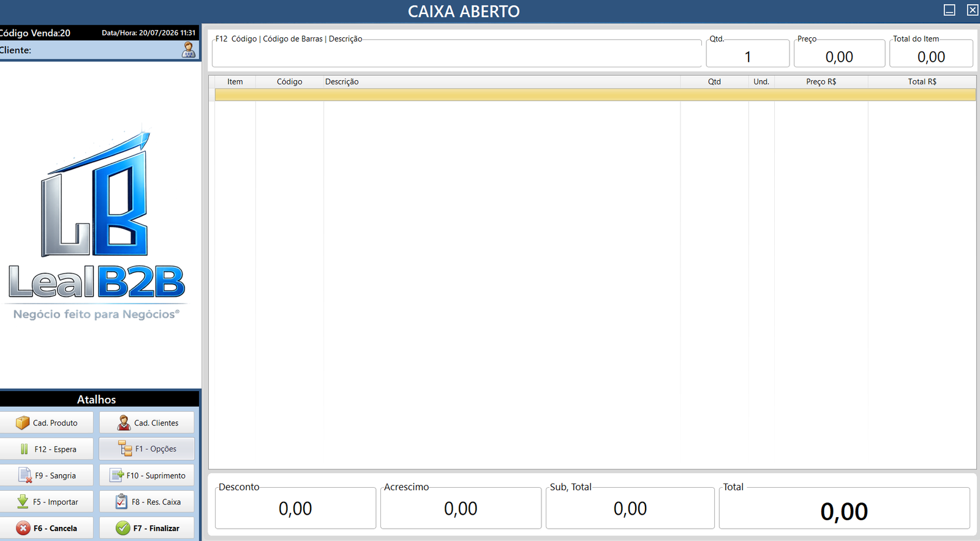Click the customer lookup icon beside Cliente
The image size is (980, 541).
tap(189, 50)
